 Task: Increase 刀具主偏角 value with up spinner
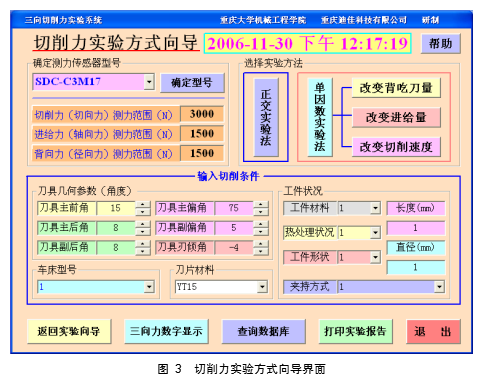pyautogui.click(x=261, y=205)
